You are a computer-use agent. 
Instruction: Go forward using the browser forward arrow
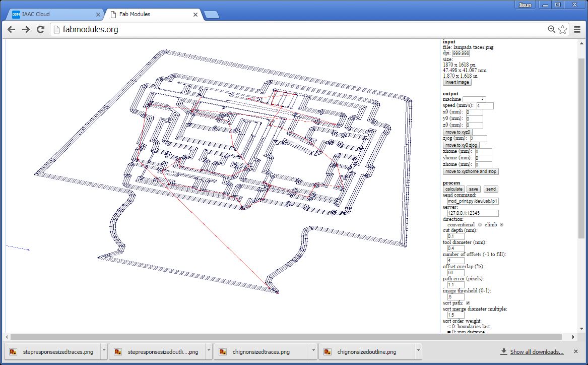click(x=26, y=29)
